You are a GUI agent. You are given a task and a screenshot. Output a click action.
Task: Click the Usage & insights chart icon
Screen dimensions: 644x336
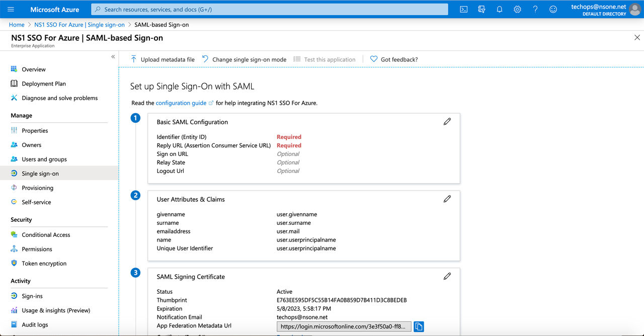coord(14,310)
